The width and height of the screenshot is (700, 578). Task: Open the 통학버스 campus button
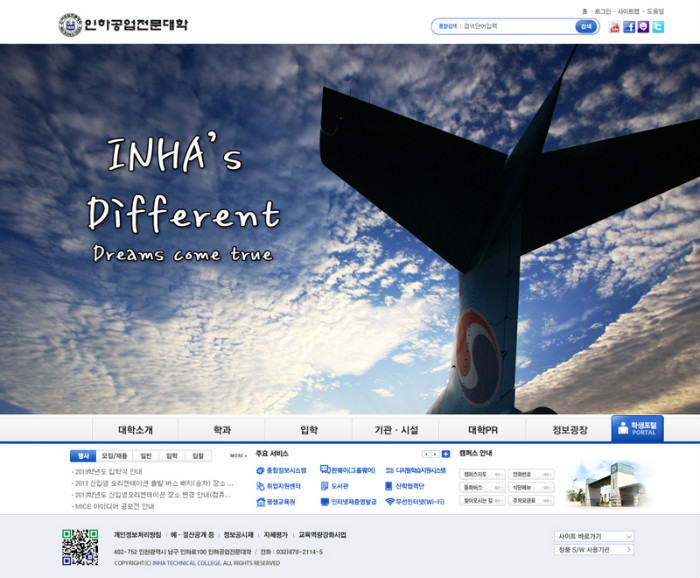pyautogui.click(x=482, y=487)
